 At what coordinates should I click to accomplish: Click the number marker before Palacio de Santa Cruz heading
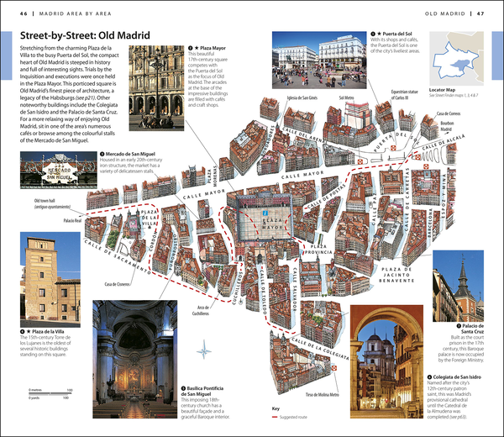click(x=459, y=326)
